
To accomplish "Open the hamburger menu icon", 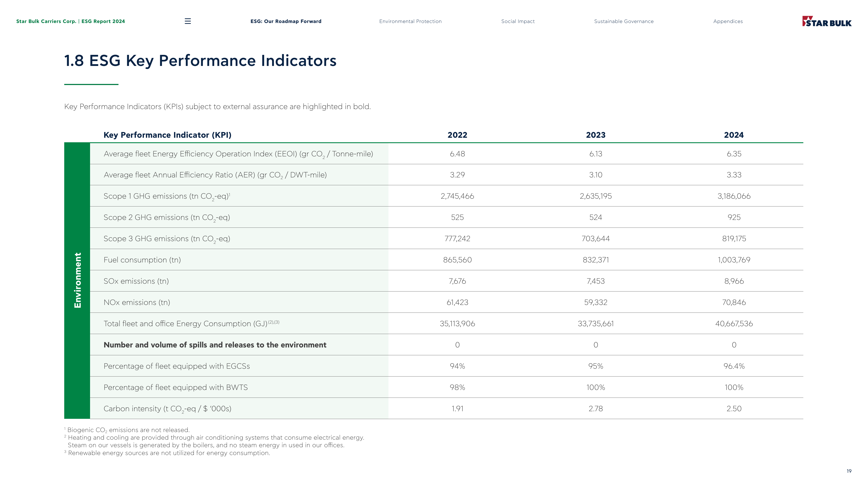I will pos(188,21).
